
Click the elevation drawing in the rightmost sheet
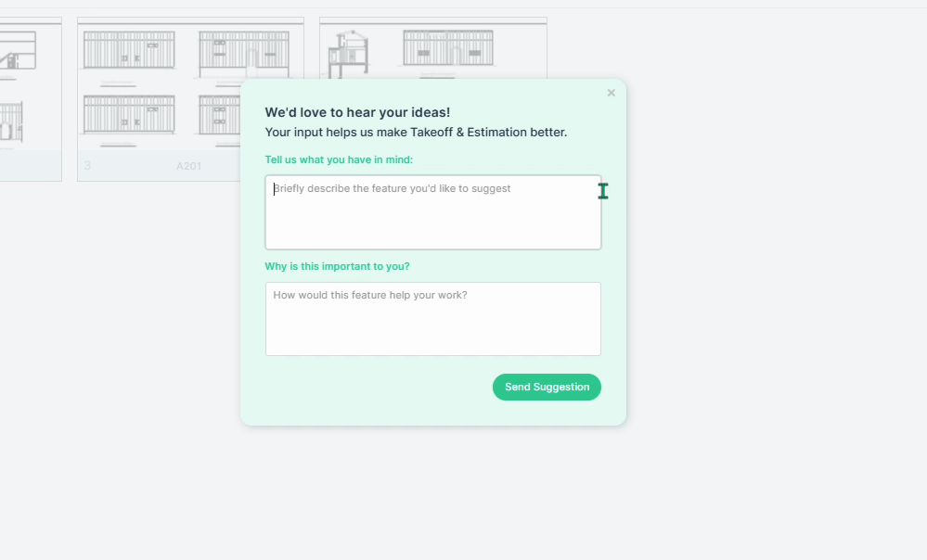[449, 47]
